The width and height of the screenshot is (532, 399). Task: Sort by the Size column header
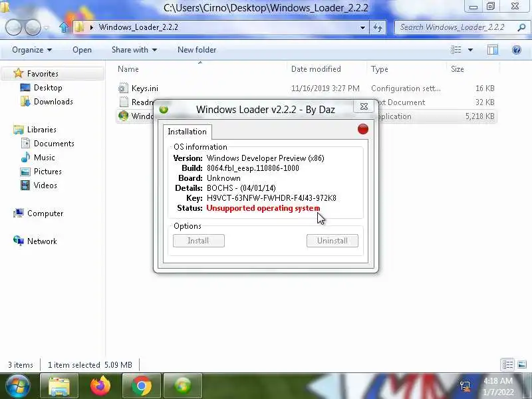[457, 69]
